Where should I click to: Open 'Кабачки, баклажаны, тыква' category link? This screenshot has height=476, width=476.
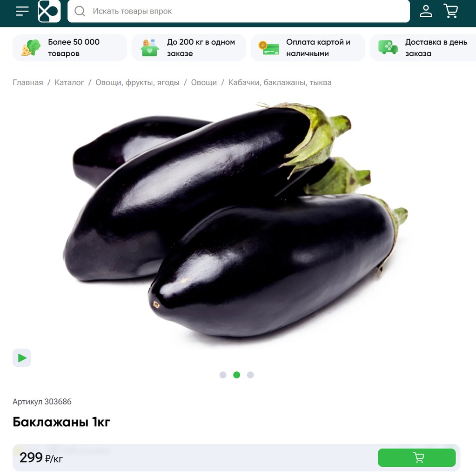point(280,83)
